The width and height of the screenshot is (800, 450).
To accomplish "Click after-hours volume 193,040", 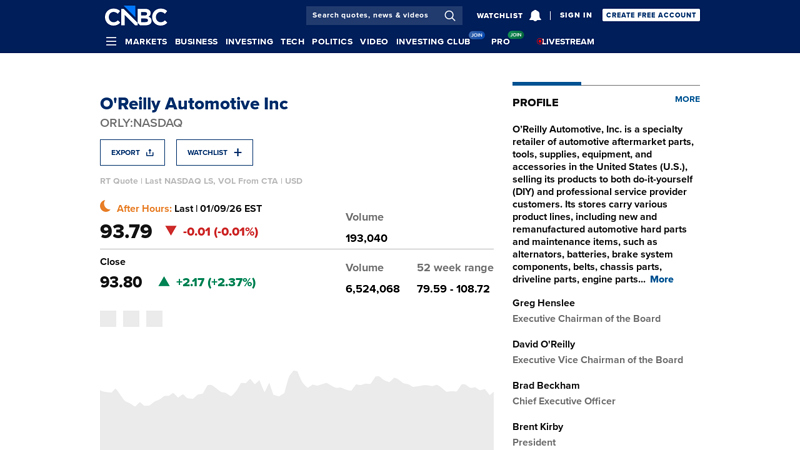I will (x=366, y=238).
